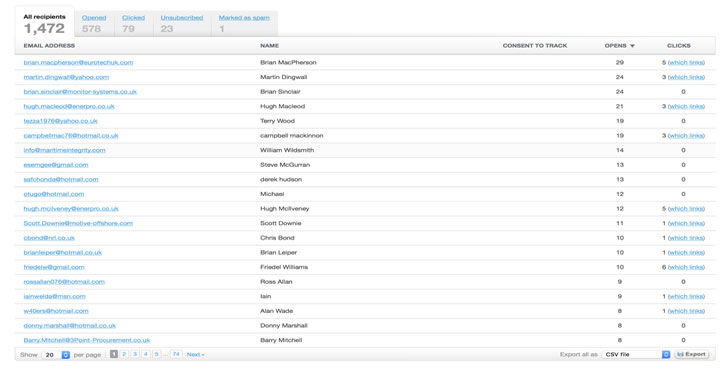
Task: Open safchonda@hotmail.com link
Action: pyautogui.click(x=61, y=179)
